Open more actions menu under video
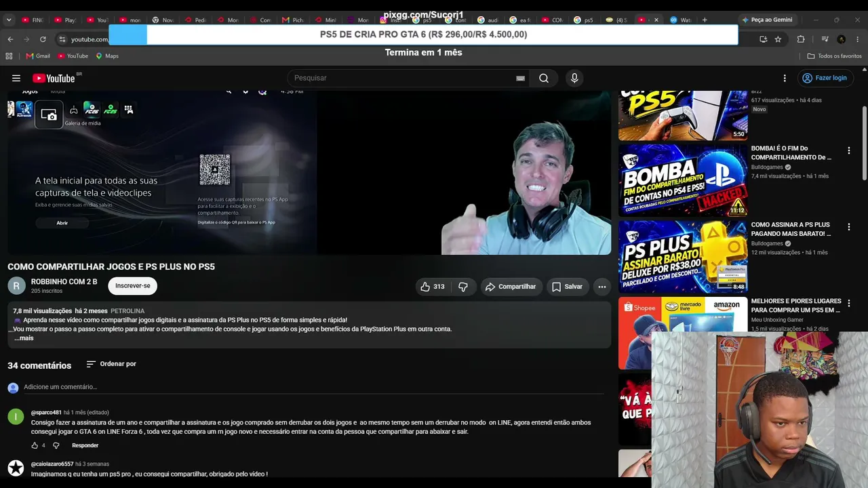The height and width of the screenshot is (488, 868). tap(601, 287)
